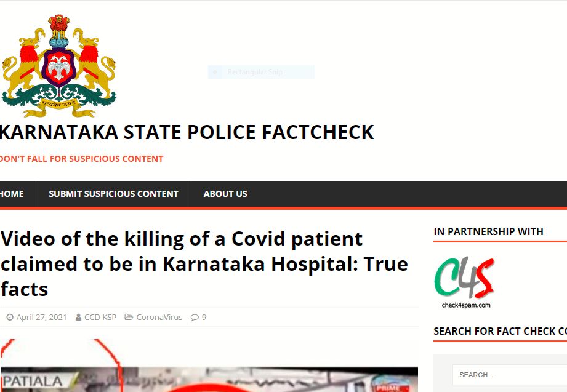
Task: Click the folder icon next to CoronaVirus
Action: 129,317
